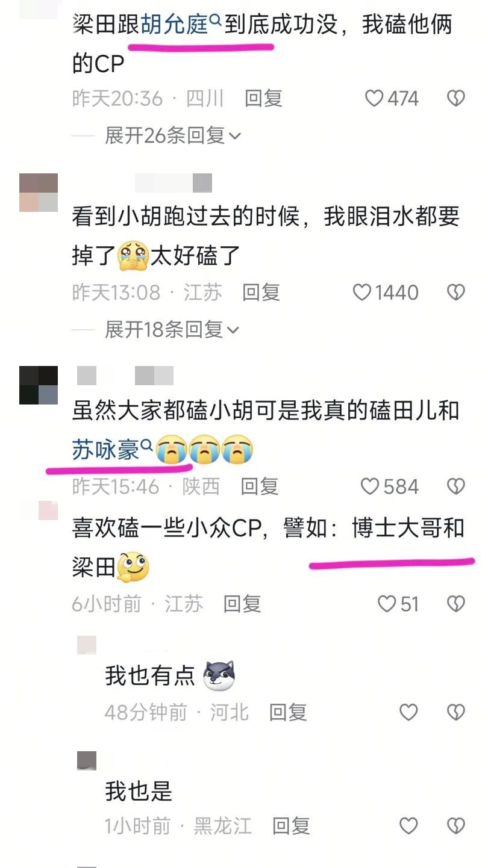Dislike the comment posted from 陕西

point(456,486)
